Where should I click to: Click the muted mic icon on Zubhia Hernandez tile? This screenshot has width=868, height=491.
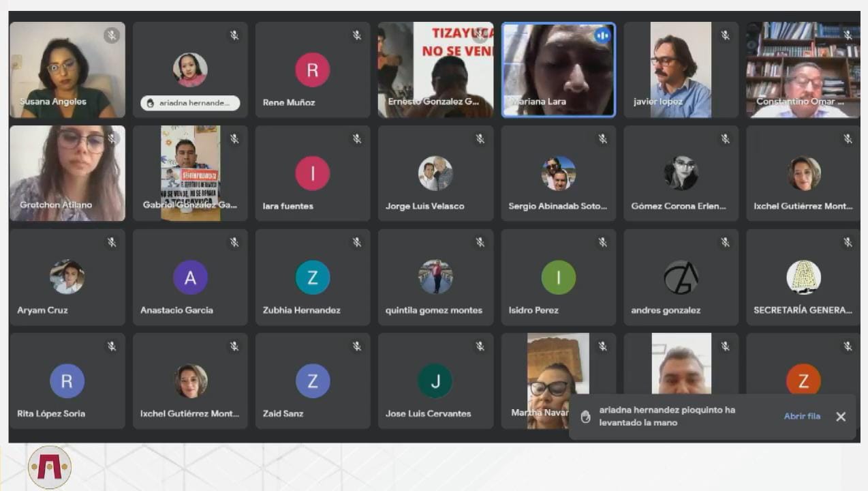click(x=356, y=243)
